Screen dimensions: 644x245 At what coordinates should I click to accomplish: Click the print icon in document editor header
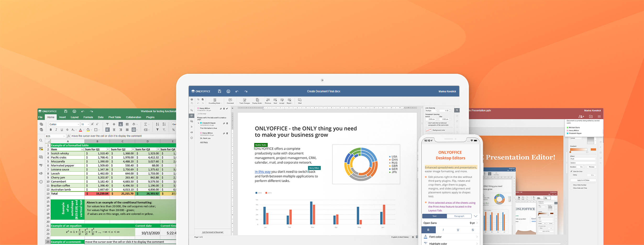228,91
